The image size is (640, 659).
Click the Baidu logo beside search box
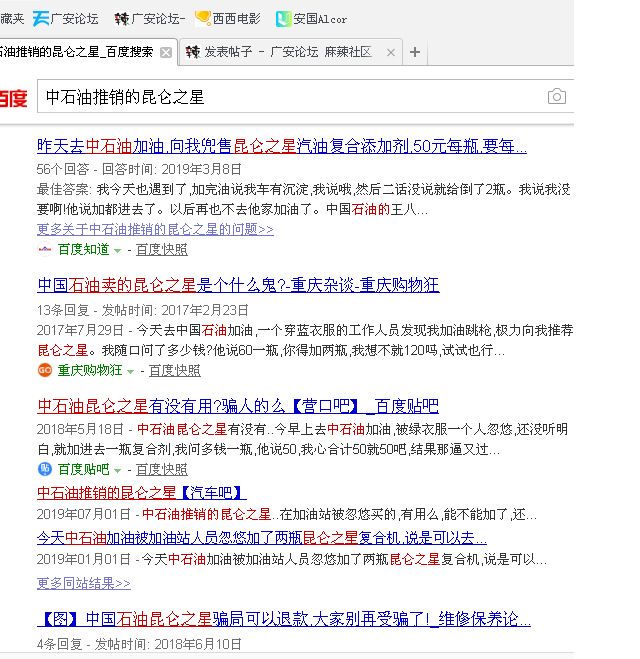12,98
